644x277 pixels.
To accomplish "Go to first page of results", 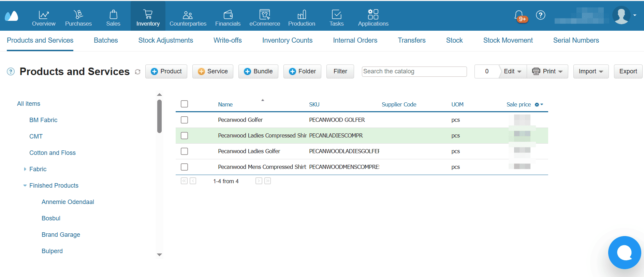I will (x=184, y=181).
